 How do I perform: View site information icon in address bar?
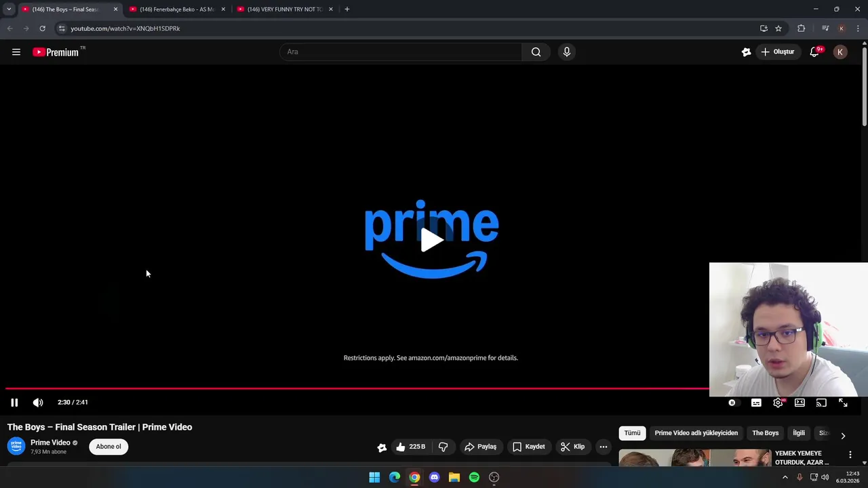(62, 28)
